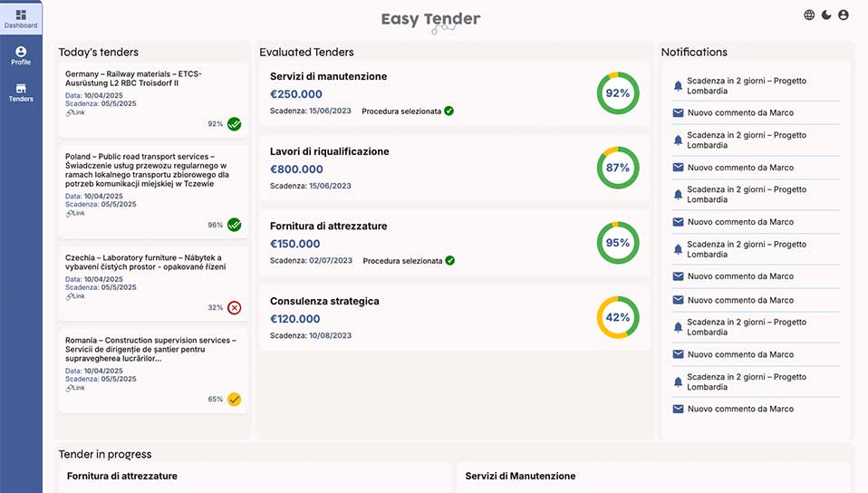This screenshot has width=868, height=493.
Task: Open the user account icon
Action: point(844,15)
